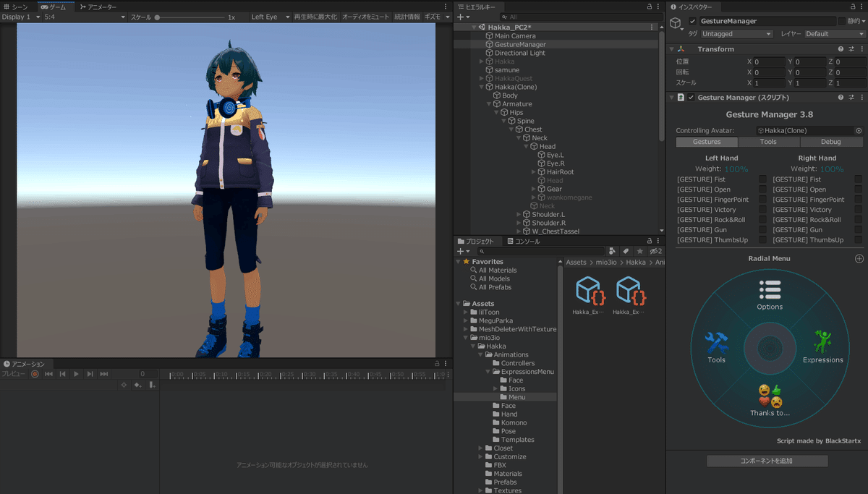
Task: Click the GameObject cube icon in Inspector
Action: pyautogui.click(x=676, y=24)
